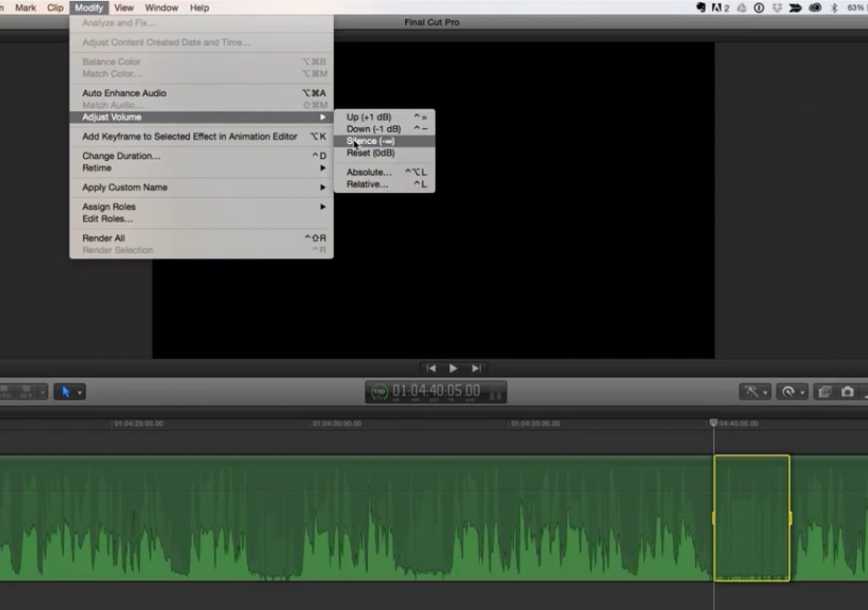Viewport: 868px width, 610px height.
Task: Click the playhead marker in timeline ruler
Action: coord(714,423)
